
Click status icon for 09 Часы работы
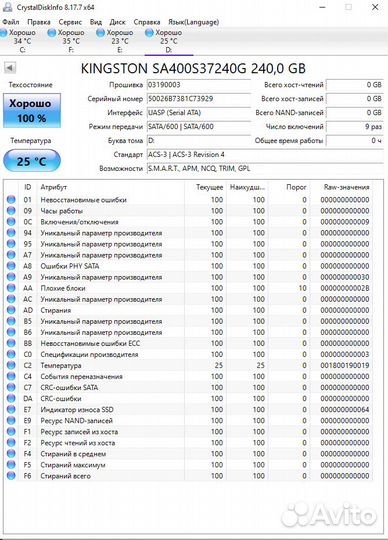11,210
